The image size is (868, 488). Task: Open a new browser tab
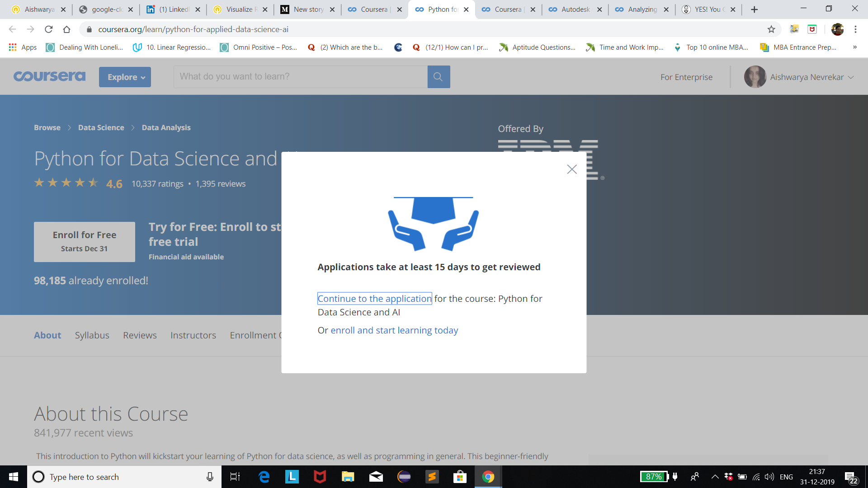[x=754, y=9]
